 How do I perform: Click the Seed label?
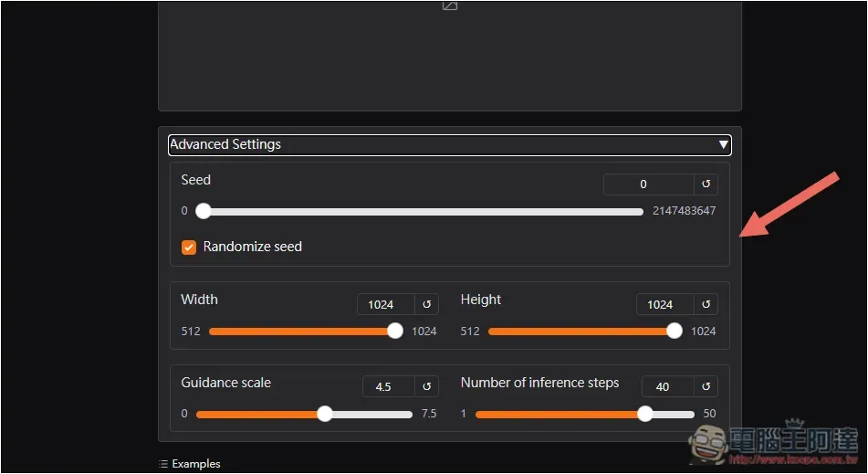196,180
